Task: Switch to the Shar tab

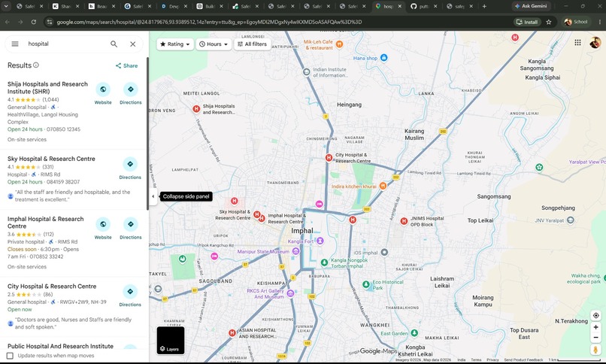Action: (x=65, y=6)
